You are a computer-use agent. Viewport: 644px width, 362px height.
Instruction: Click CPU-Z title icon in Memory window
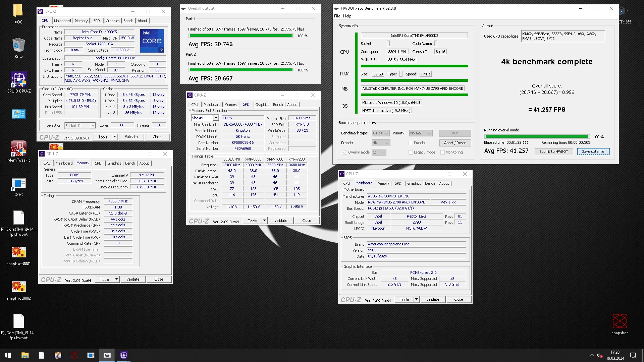point(42,154)
